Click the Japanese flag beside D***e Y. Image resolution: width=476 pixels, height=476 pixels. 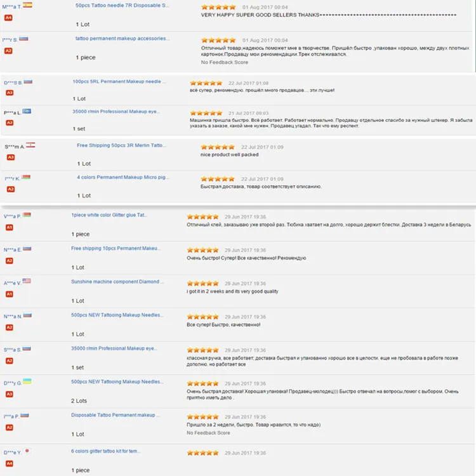tap(27, 451)
